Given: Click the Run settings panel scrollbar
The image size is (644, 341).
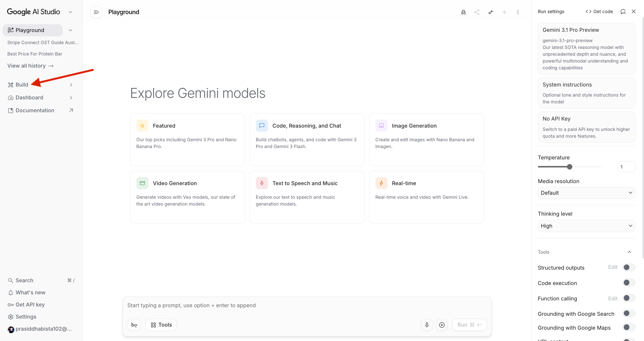Looking at the screenshot, I should [643, 138].
